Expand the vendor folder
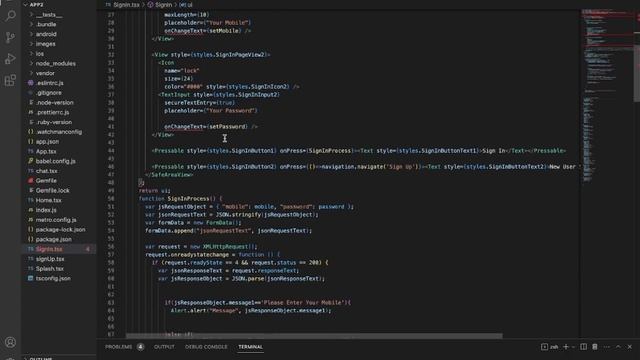640x360 pixels. pos(45,73)
